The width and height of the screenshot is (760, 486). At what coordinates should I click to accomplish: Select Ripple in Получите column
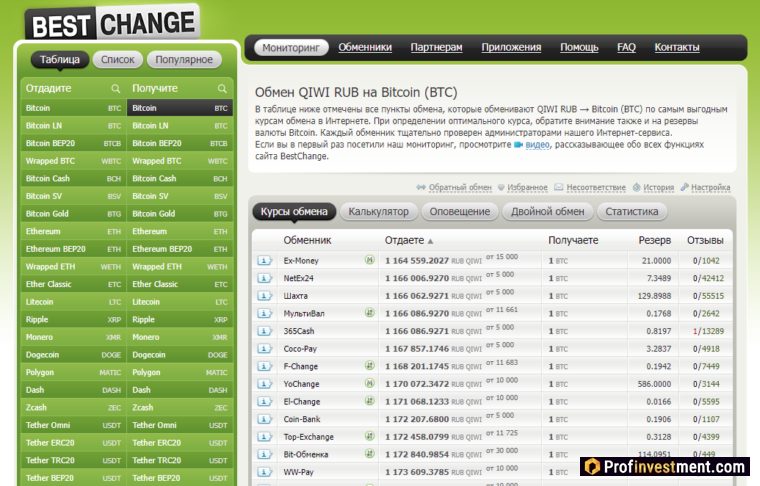click(180, 320)
